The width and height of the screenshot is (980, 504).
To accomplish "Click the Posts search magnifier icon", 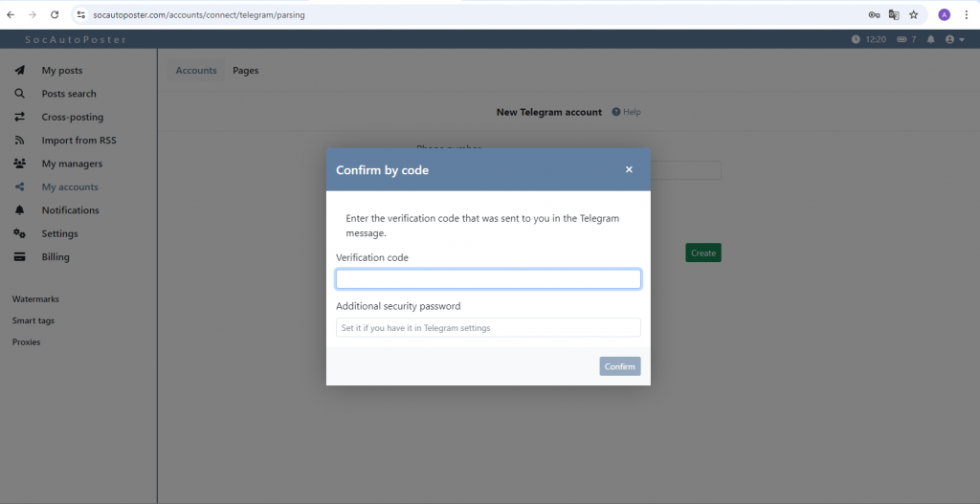I will [x=19, y=94].
